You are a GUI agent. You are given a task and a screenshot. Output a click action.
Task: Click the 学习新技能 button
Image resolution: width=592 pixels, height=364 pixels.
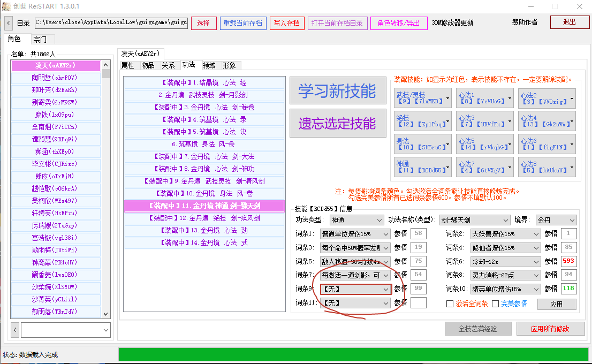pyautogui.click(x=338, y=90)
